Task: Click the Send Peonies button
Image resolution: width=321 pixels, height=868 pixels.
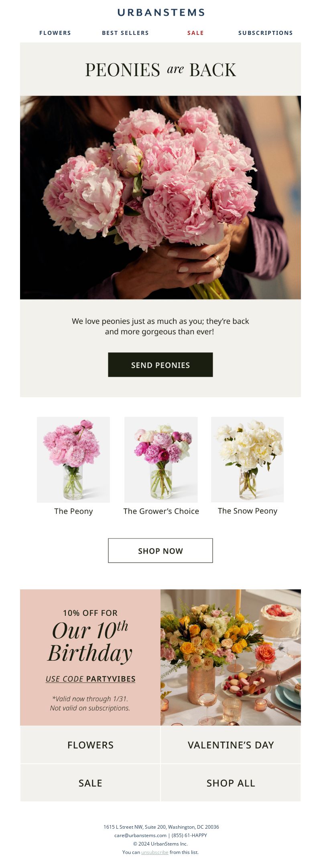Action: pos(160,365)
